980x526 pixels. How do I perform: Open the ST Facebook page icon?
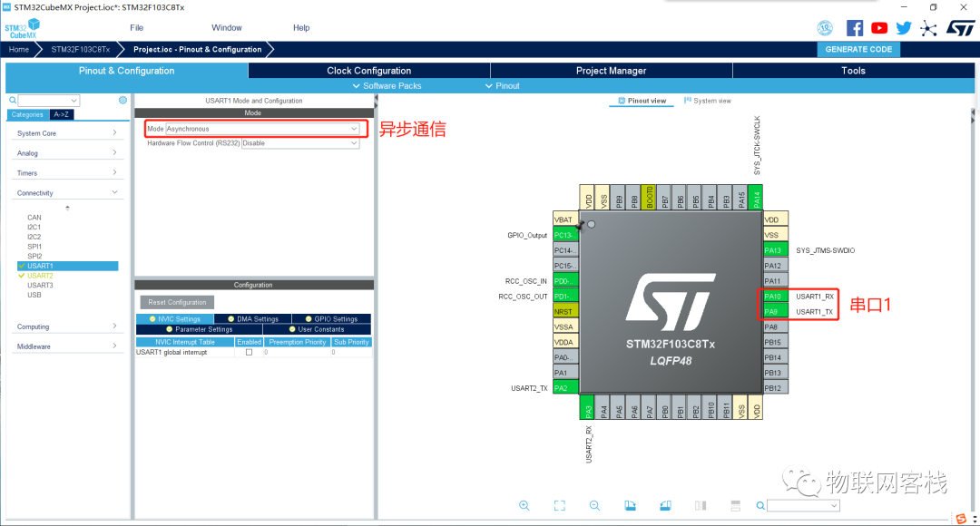[x=855, y=27]
